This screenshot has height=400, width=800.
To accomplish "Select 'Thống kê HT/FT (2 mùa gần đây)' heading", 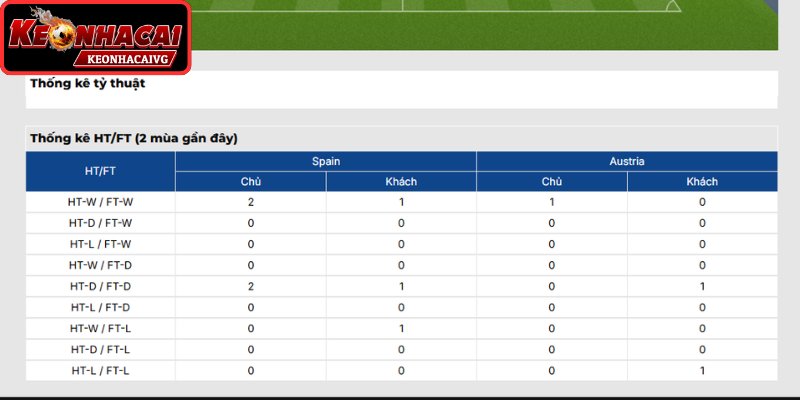I will [134, 138].
